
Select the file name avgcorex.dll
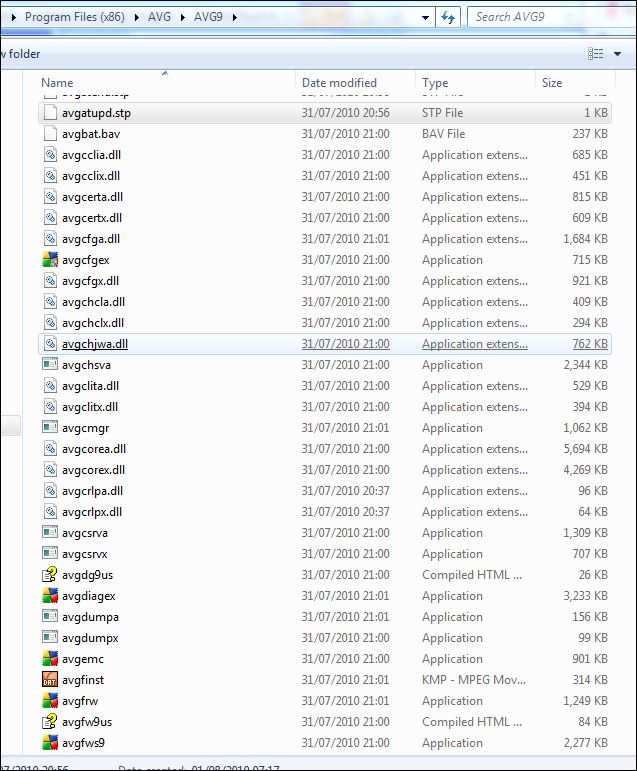click(93, 470)
